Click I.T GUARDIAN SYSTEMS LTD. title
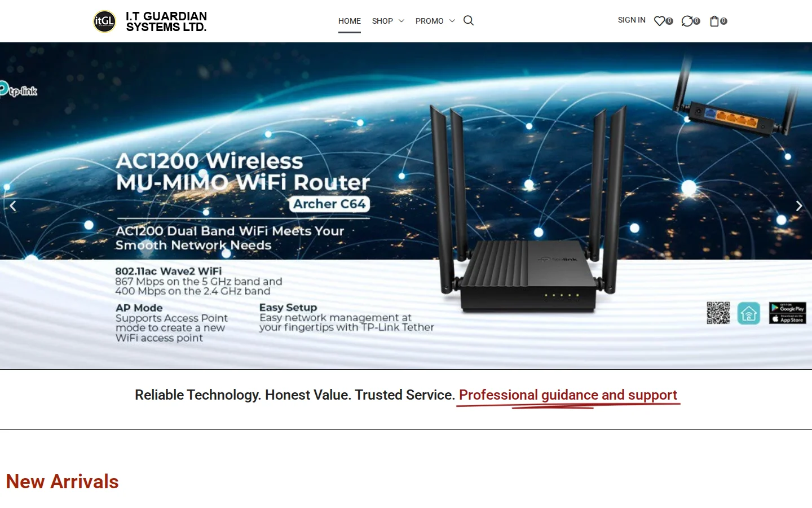The image size is (812, 508). click(166, 21)
